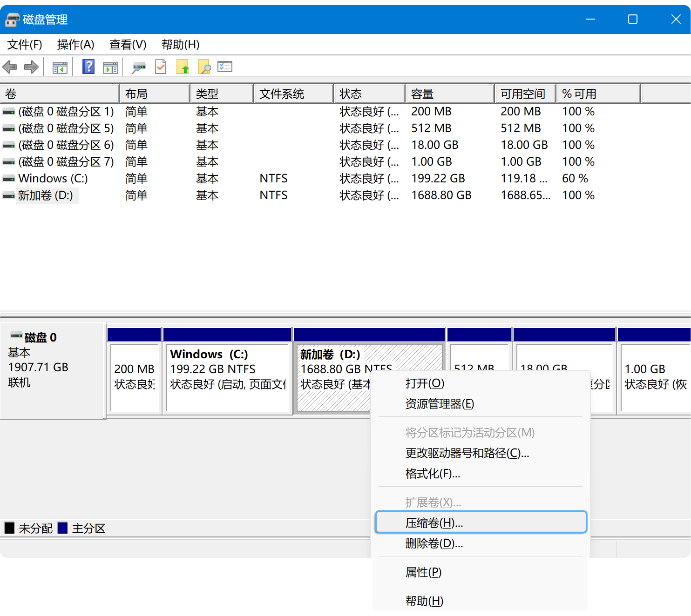The image size is (691, 616).
Task: Click the blue question mark help icon
Action: (x=88, y=67)
